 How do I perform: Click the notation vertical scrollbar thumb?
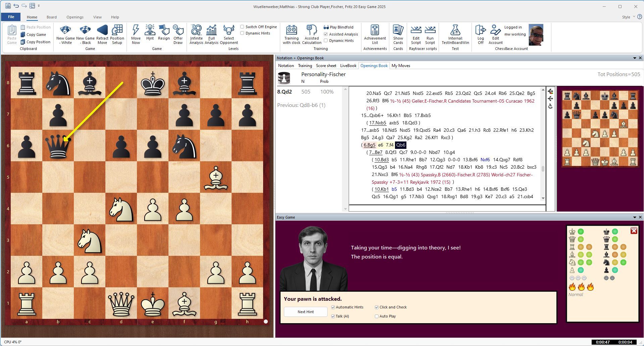[543, 169]
